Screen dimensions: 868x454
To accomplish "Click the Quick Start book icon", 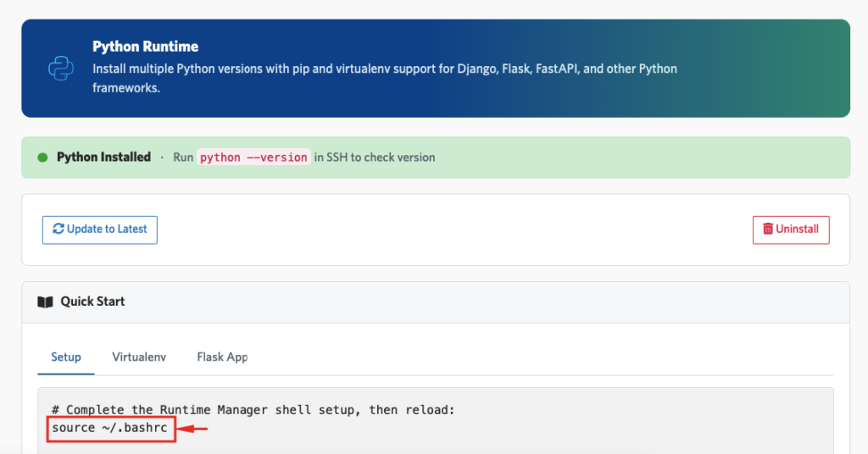I will [x=45, y=302].
